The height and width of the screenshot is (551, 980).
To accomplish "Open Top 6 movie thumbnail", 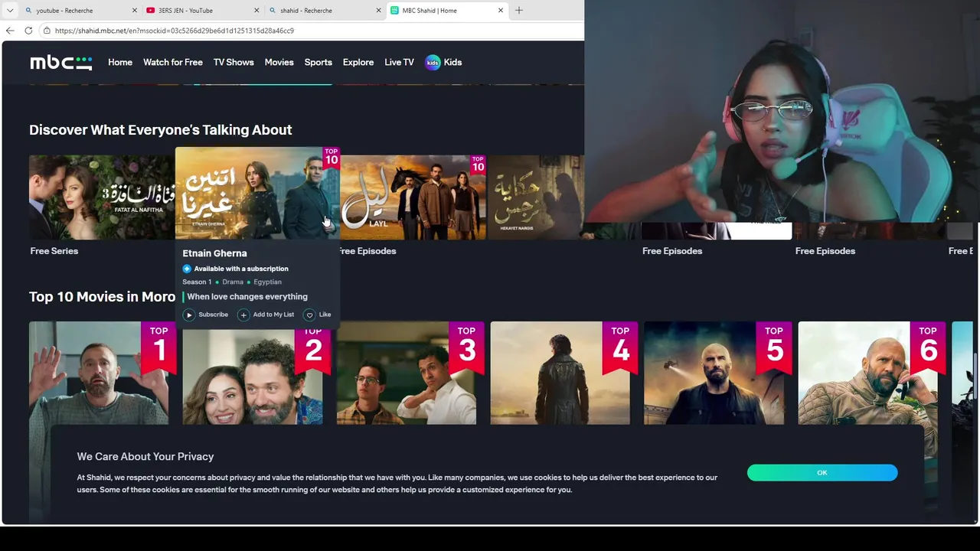I will click(x=868, y=373).
